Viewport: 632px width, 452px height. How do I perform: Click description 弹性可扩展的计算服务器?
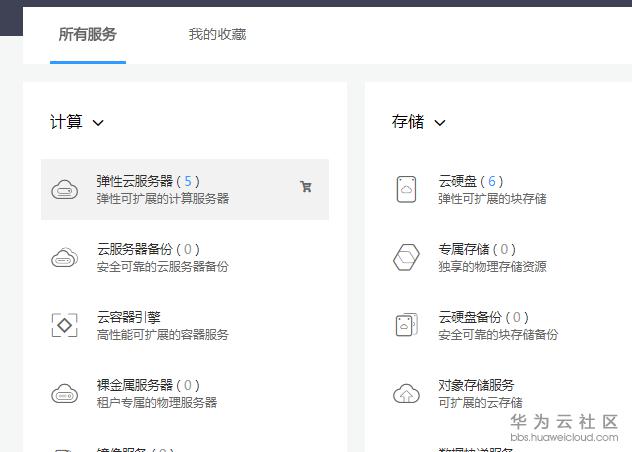click(x=163, y=199)
